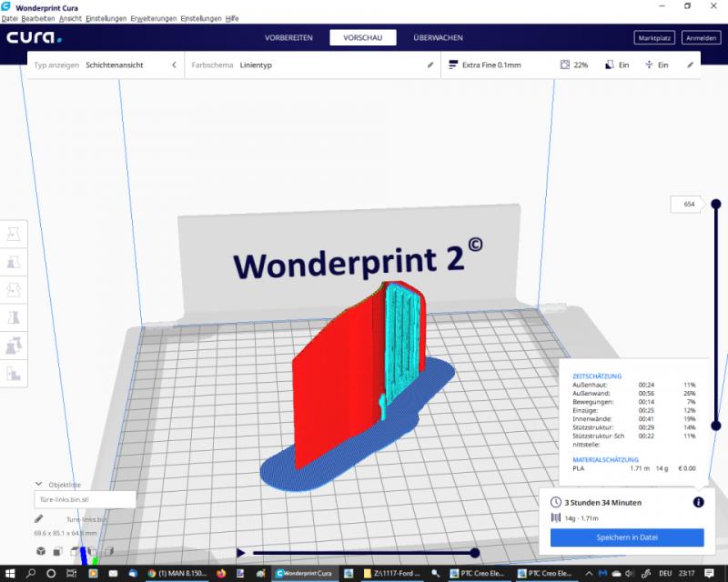Open the Hilfe menu

(232, 18)
